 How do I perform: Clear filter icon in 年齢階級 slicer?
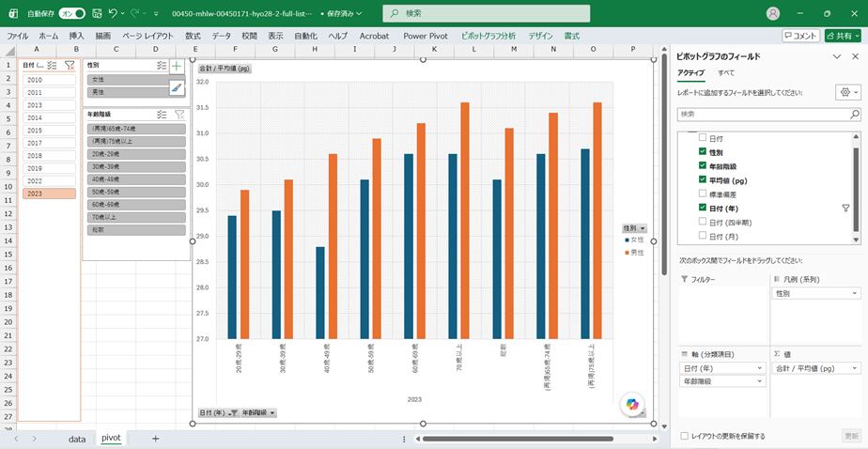179,114
